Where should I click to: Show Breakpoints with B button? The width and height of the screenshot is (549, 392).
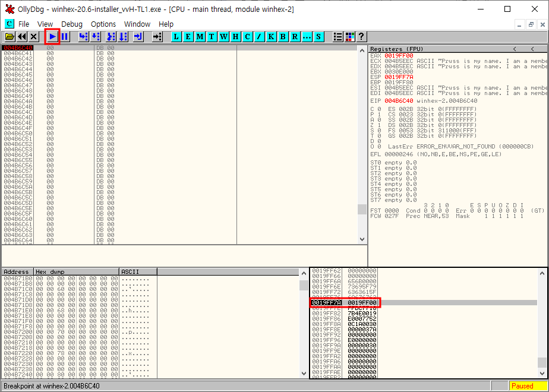283,36
